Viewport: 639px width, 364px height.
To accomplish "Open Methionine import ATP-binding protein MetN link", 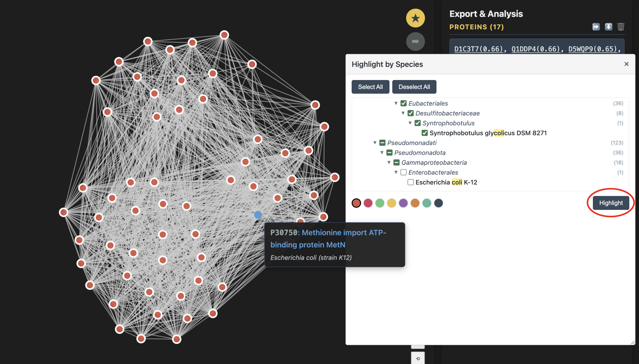I will [328, 238].
